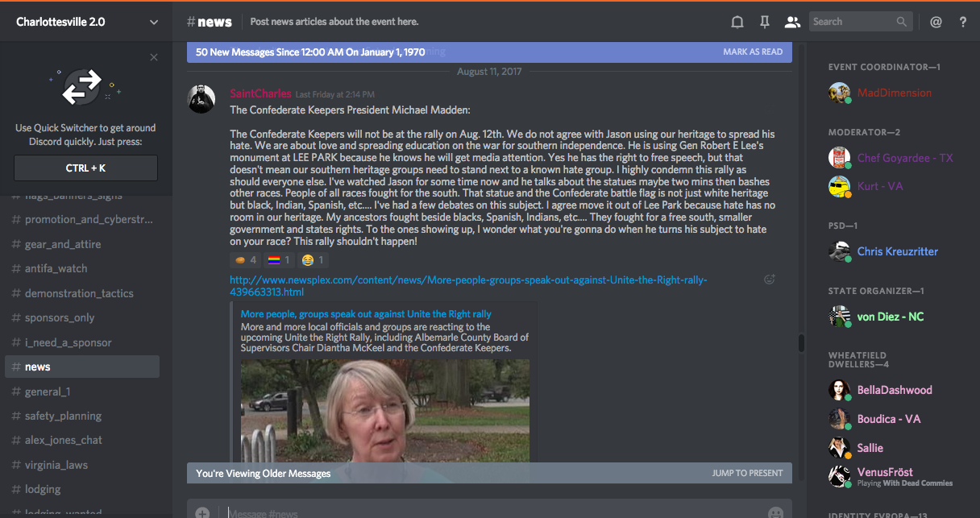Open notification settings bell icon
The image size is (980, 518).
pos(737,22)
